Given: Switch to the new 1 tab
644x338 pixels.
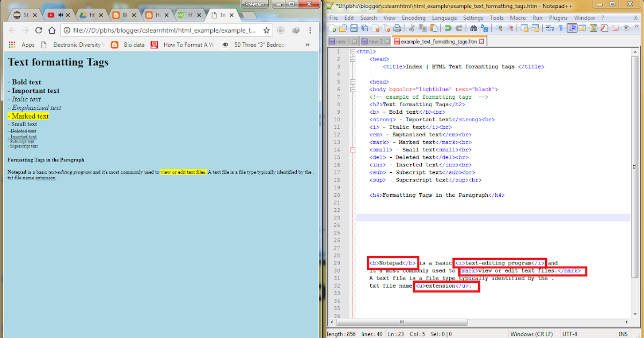Looking at the screenshot, I should tap(342, 41).
